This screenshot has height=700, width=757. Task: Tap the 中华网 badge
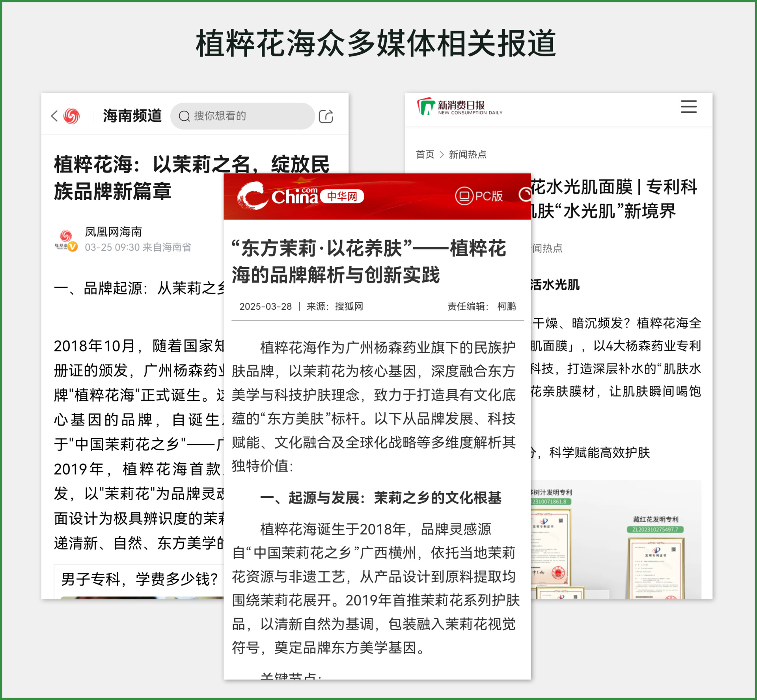click(x=342, y=196)
